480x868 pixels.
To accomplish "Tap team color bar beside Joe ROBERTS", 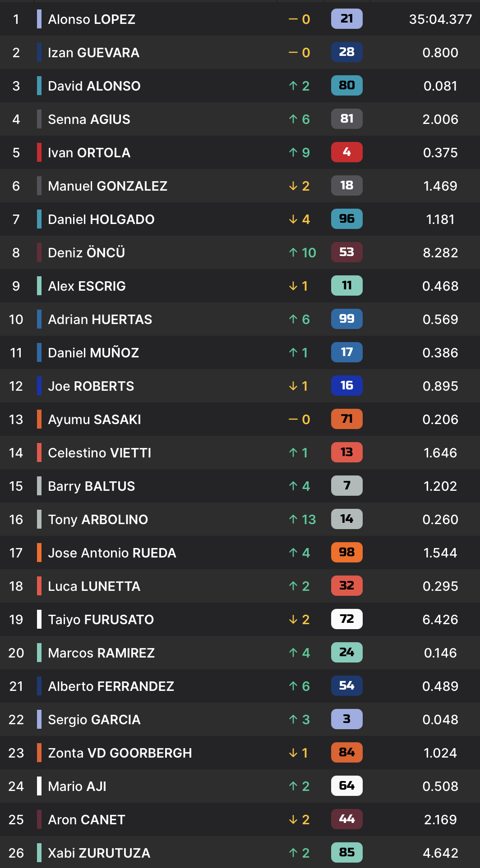I will 39,386.
